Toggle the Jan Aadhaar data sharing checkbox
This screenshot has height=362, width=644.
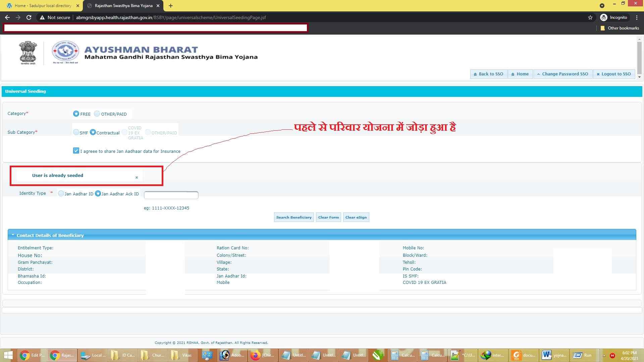[x=76, y=150]
